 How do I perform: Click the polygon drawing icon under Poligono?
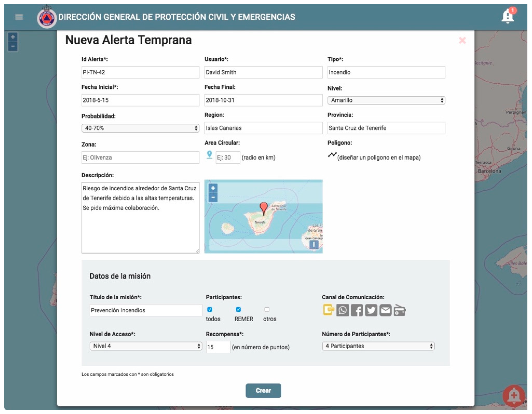[x=332, y=155]
